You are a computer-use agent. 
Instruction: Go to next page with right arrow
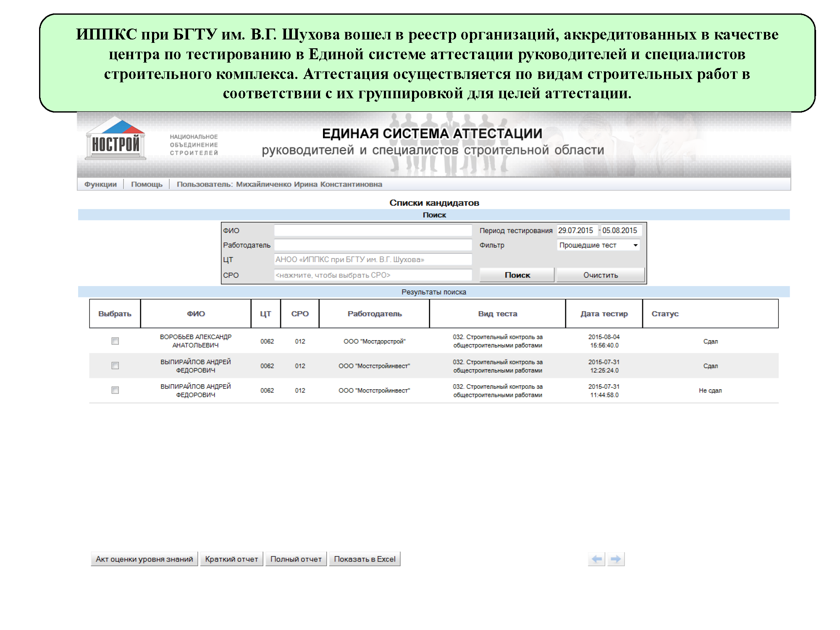[616, 559]
